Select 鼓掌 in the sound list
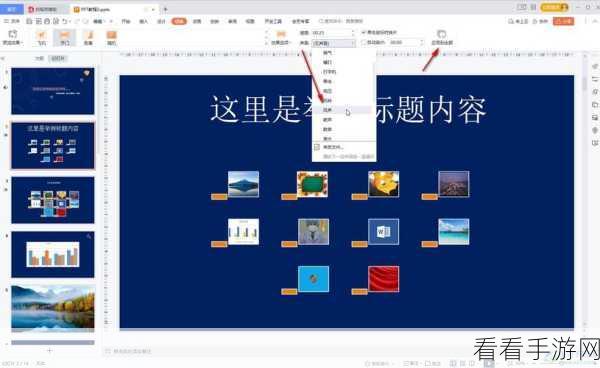600x368 pixels. tap(328, 129)
